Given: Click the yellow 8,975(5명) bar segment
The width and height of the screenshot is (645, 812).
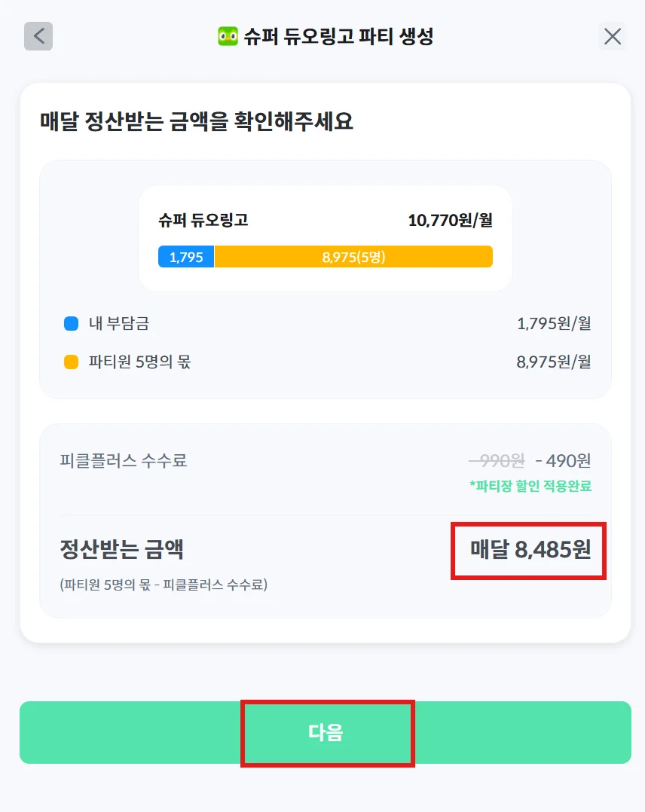Looking at the screenshot, I should point(353,257).
